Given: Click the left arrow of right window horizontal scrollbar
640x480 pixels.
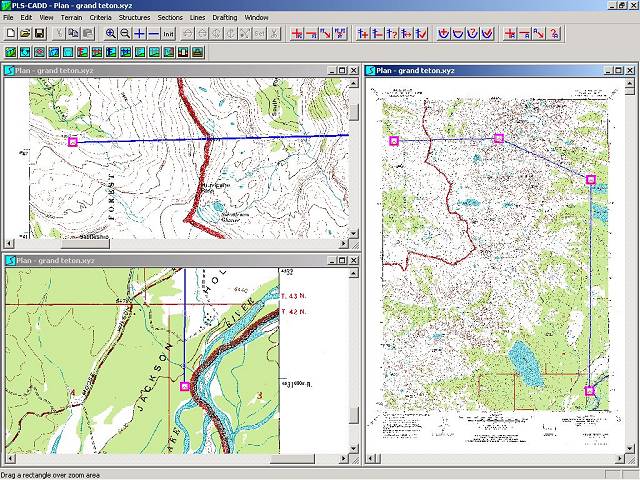Looking at the screenshot, I should [371, 459].
